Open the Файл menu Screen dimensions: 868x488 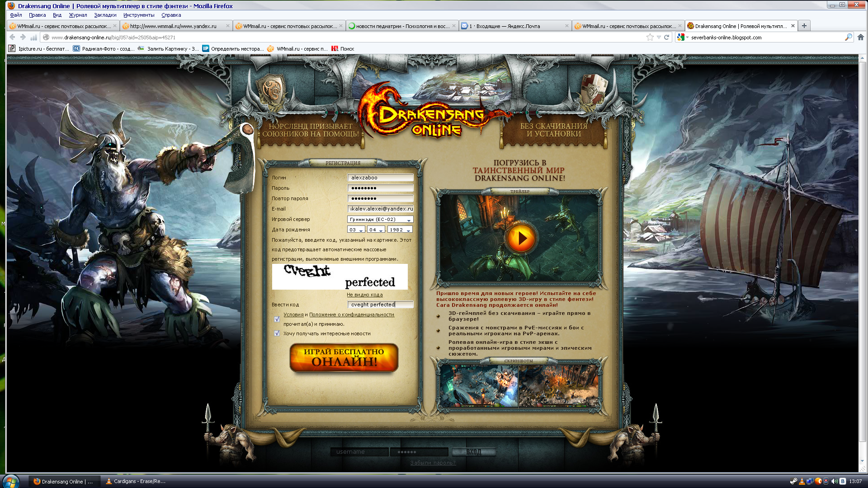16,15
